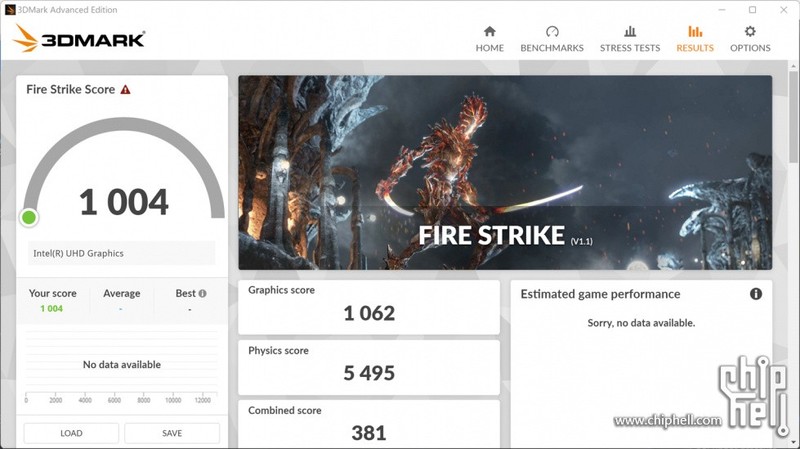Open info for Estimated game performance

pos(756,294)
